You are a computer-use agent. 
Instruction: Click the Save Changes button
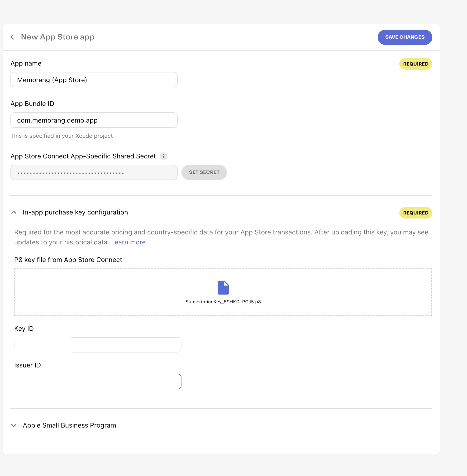(x=405, y=37)
